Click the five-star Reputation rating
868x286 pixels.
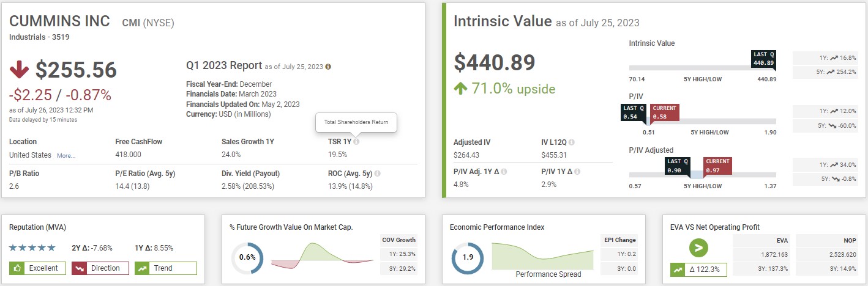[x=32, y=248]
